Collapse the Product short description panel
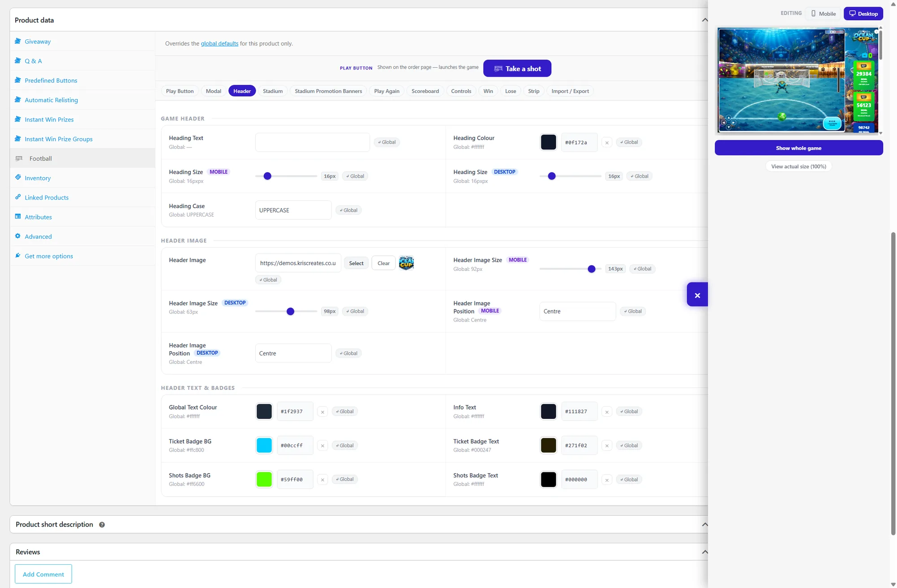This screenshot has height=588, width=897. click(x=705, y=524)
